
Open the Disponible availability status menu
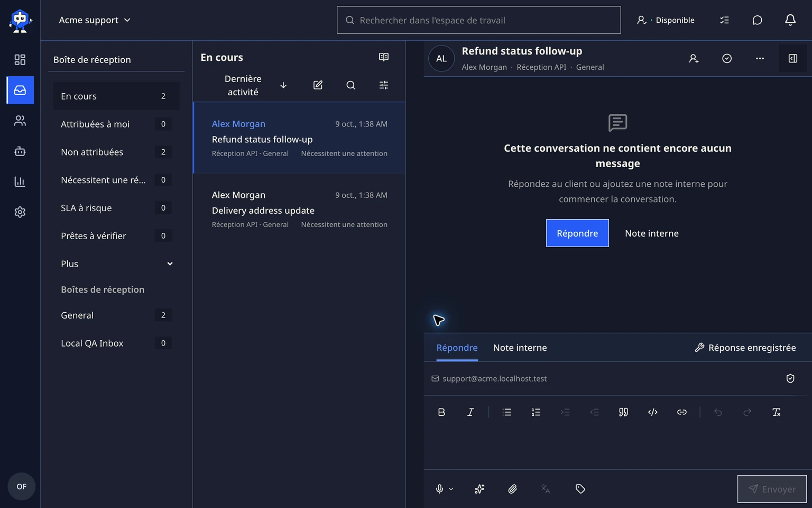point(666,20)
